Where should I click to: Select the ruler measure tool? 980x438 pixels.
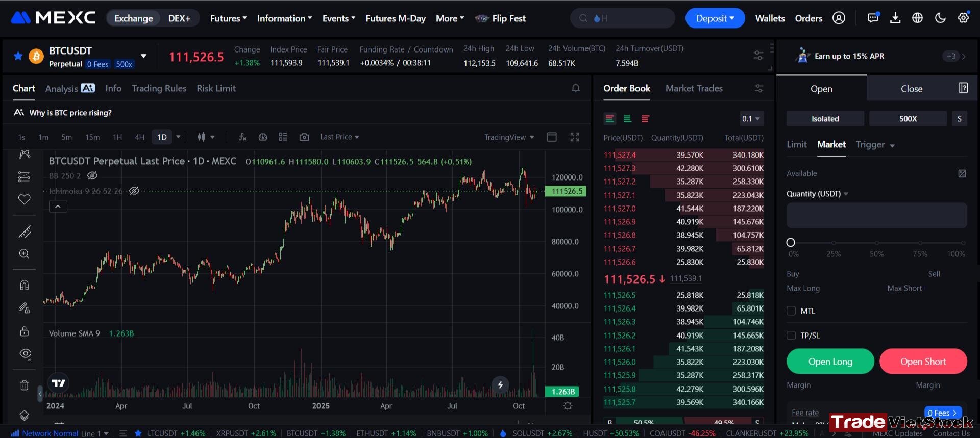[24, 232]
